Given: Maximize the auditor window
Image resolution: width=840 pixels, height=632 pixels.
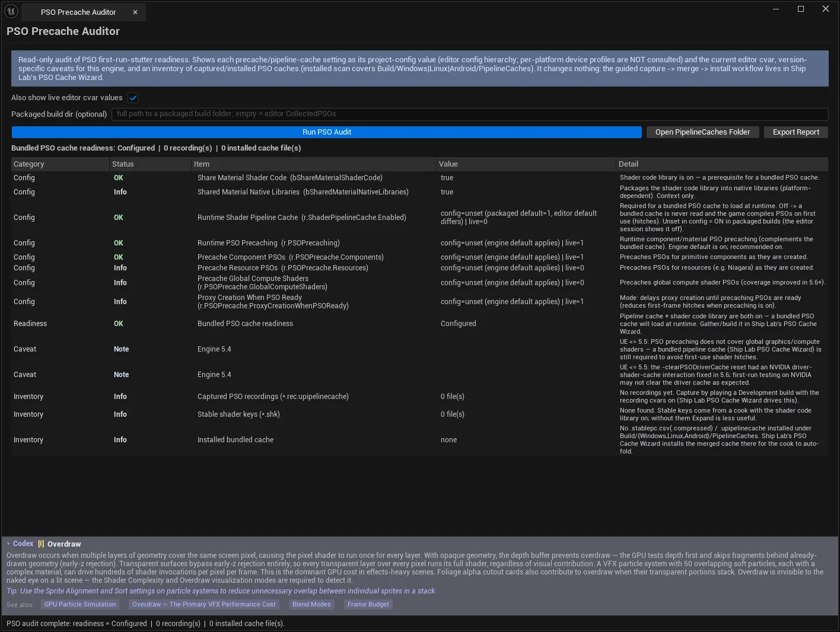Looking at the screenshot, I should tap(801, 9).
